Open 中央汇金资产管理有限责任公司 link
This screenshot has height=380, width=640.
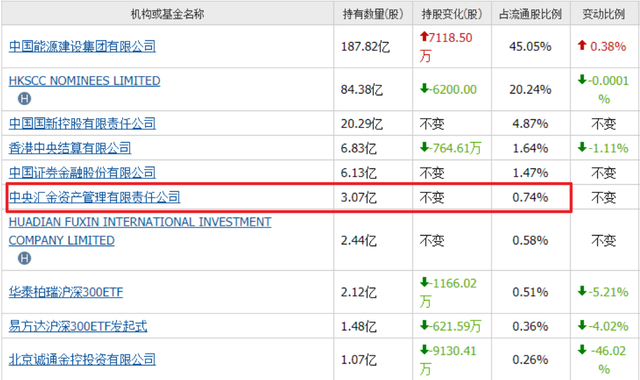[94, 197]
